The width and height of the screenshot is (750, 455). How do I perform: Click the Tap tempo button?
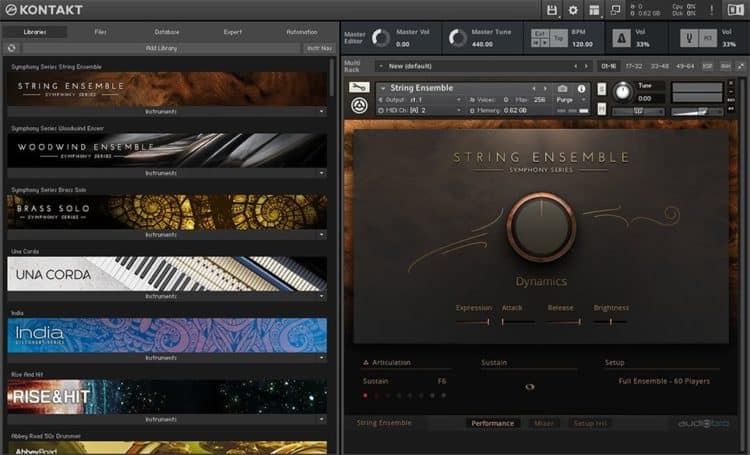pyautogui.click(x=558, y=38)
